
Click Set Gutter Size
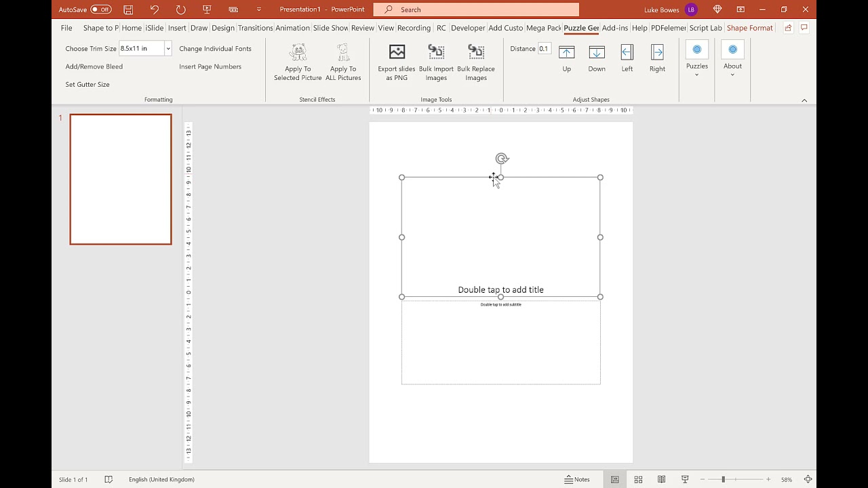pyautogui.click(x=87, y=84)
